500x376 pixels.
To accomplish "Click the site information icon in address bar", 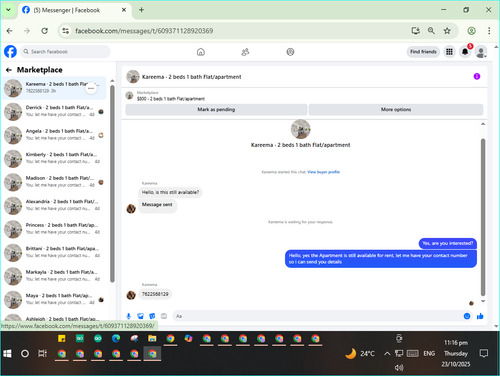I will tap(66, 31).
